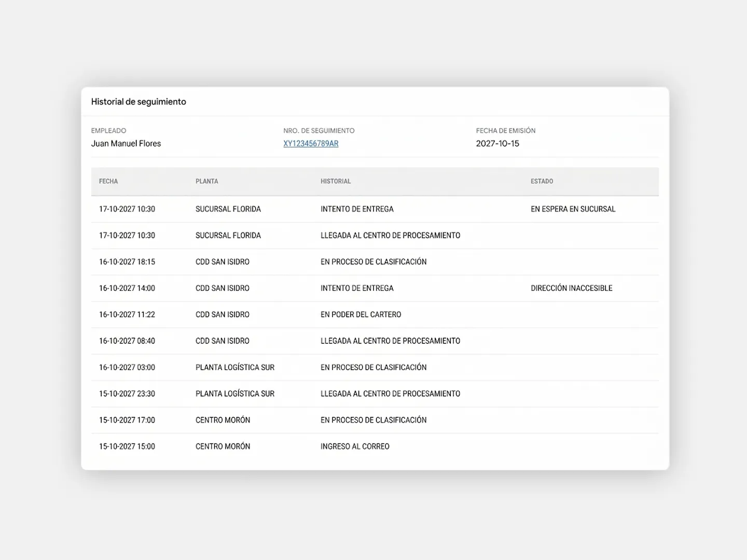
Task: Click date cell '15-10-2027 17:00'
Action: (x=127, y=421)
